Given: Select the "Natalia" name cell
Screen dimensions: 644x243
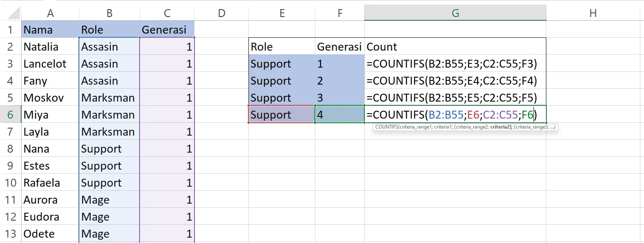Looking at the screenshot, I should [x=50, y=47].
